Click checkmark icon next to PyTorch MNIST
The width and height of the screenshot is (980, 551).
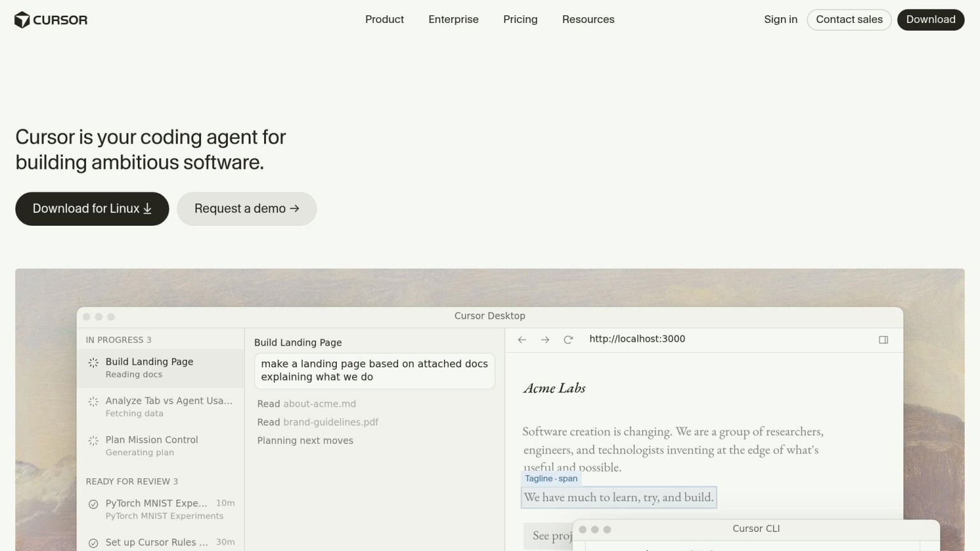(x=93, y=504)
